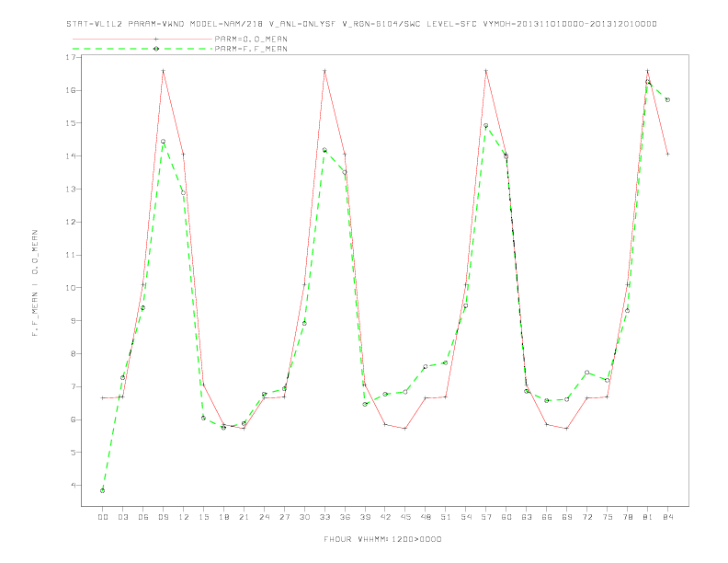Click y-axis tick label 8

pos(73,354)
